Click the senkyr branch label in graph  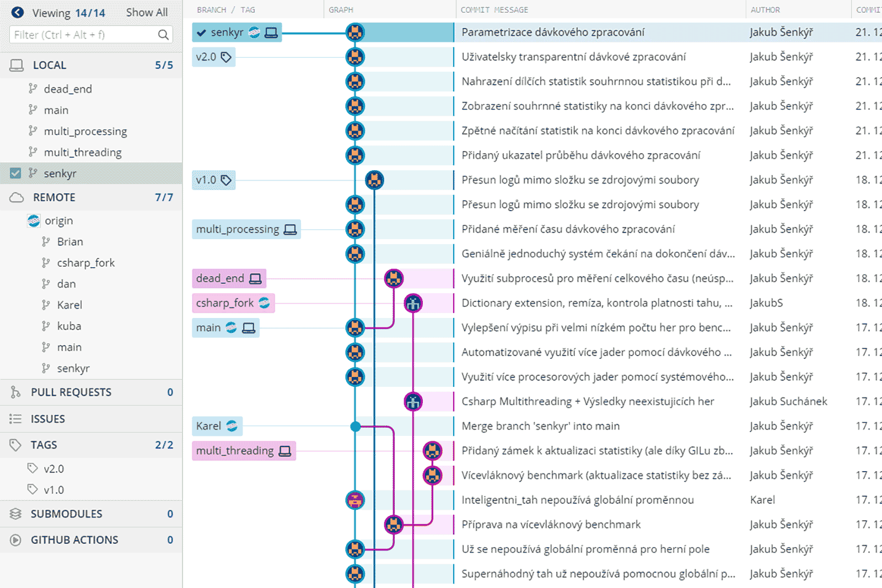point(236,33)
